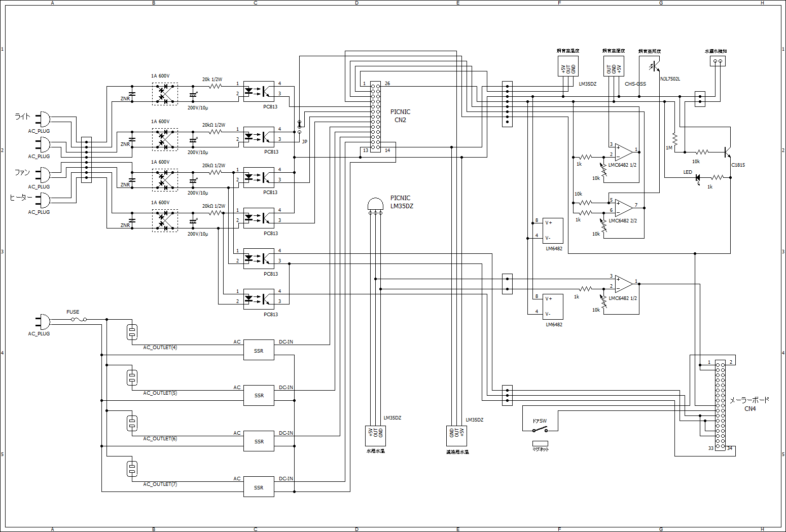Click the SSR block wired to AC_OUTLET(4)

[x=259, y=350]
